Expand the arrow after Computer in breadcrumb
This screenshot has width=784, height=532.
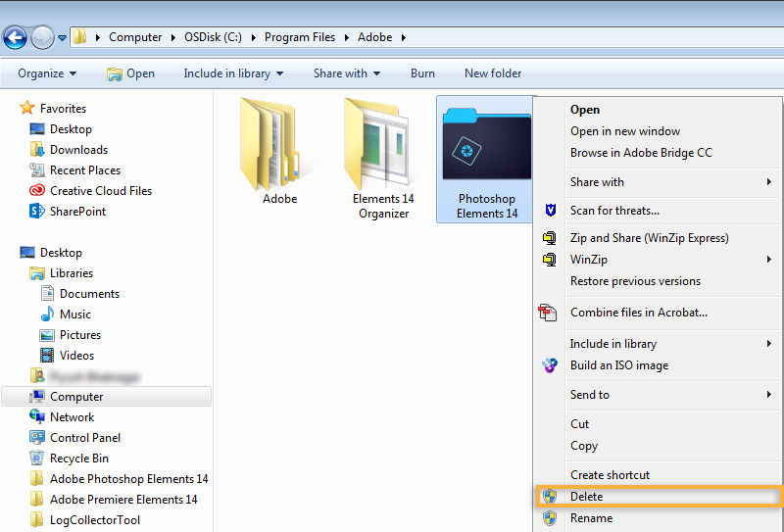(x=173, y=37)
